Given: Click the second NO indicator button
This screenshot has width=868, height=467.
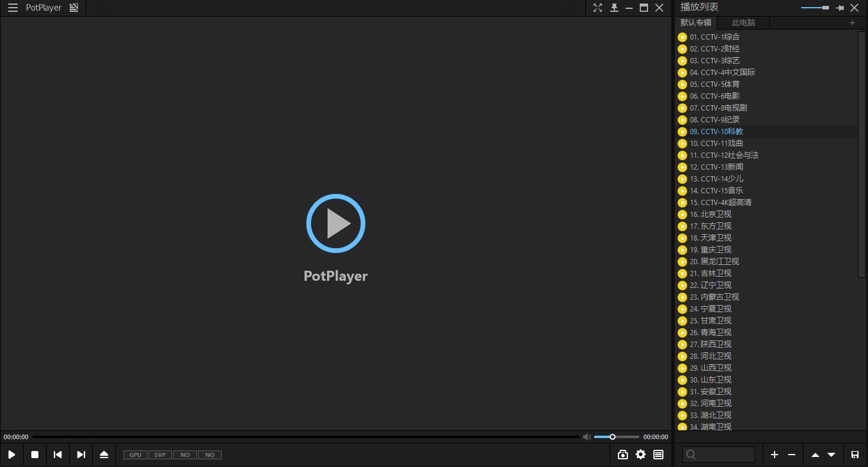Looking at the screenshot, I should pyautogui.click(x=210, y=455).
